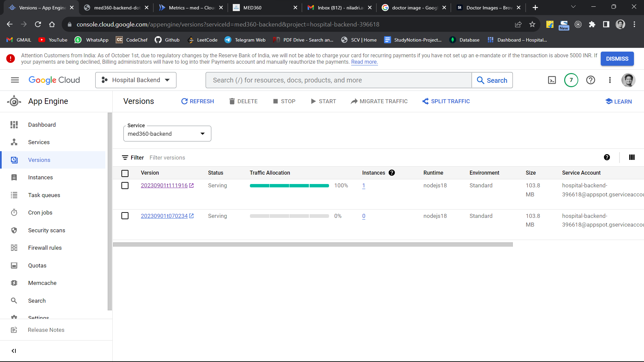Check the select-all versions checkbox
Screen dimensions: 644x362
tap(125, 173)
